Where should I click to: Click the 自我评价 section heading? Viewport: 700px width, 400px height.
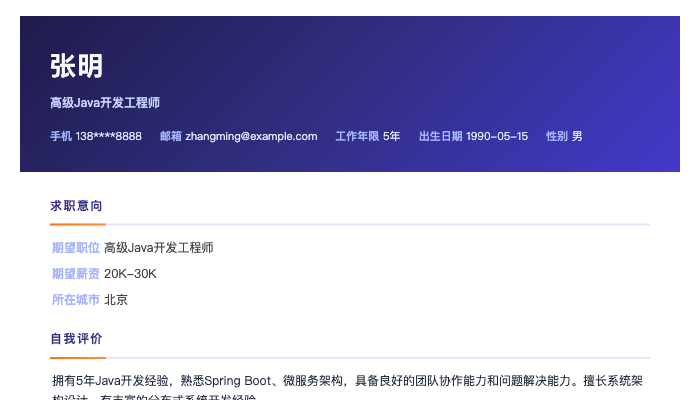coord(76,339)
